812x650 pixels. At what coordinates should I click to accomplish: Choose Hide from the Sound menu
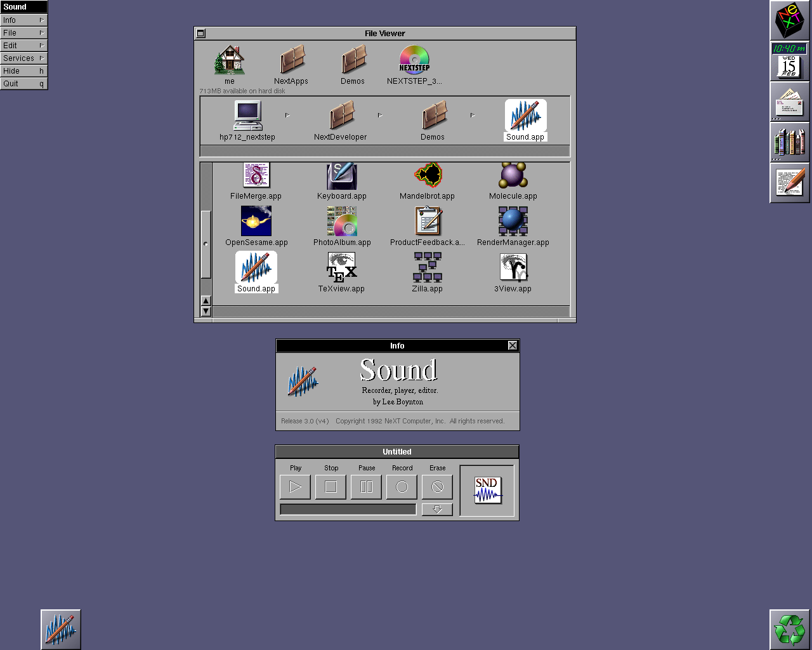(x=24, y=71)
